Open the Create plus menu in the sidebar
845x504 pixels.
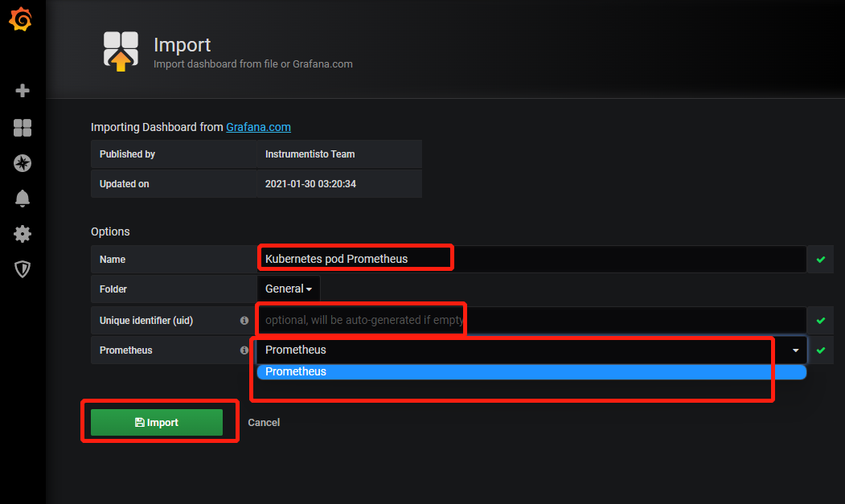[22, 91]
